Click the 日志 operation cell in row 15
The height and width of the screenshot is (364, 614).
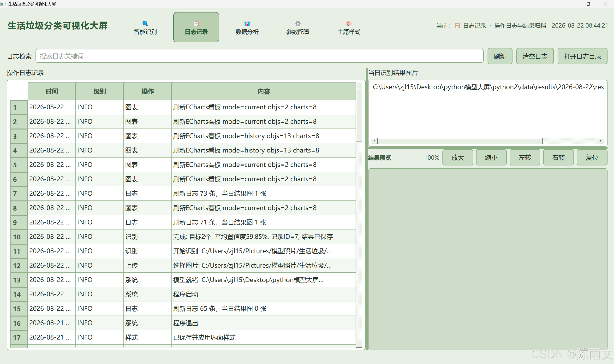point(148,309)
